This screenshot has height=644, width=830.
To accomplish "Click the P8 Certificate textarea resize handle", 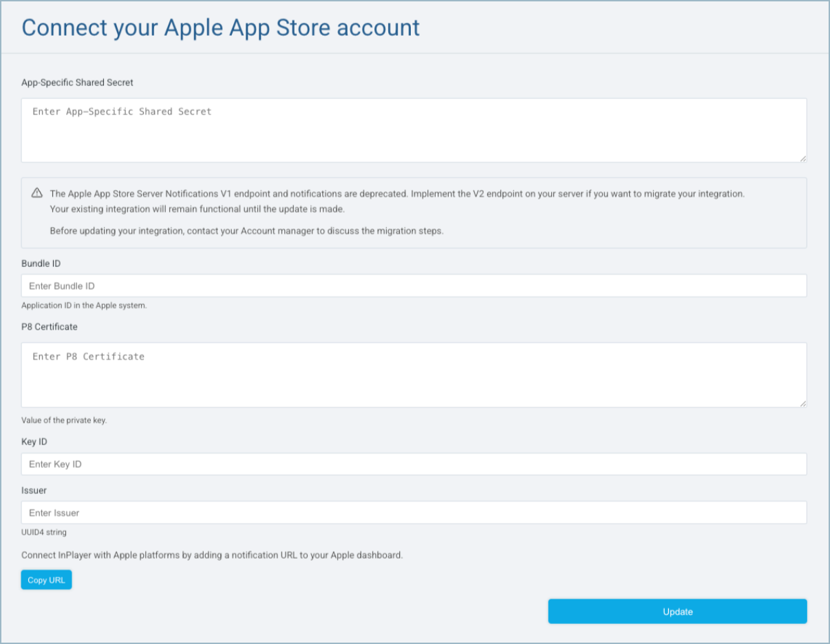I will (x=802, y=403).
